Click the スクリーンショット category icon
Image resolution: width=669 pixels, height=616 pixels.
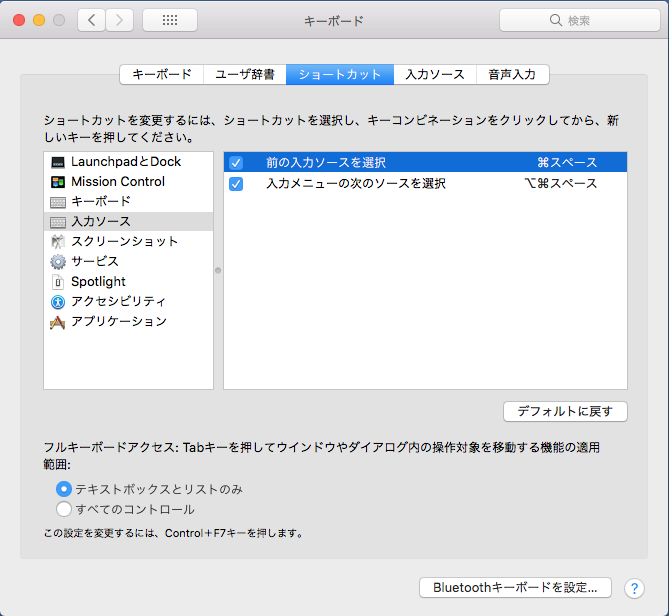[x=58, y=242]
